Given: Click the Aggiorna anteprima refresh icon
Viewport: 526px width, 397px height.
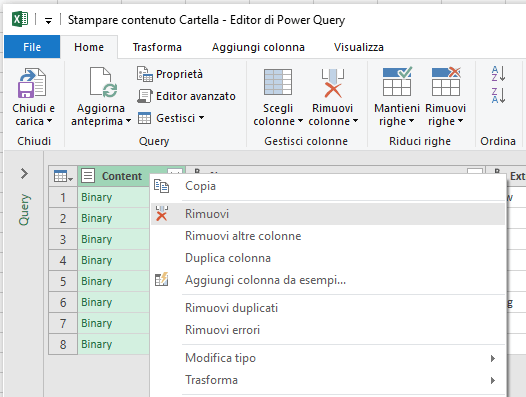Looking at the screenshot, I should pos(103,82).
